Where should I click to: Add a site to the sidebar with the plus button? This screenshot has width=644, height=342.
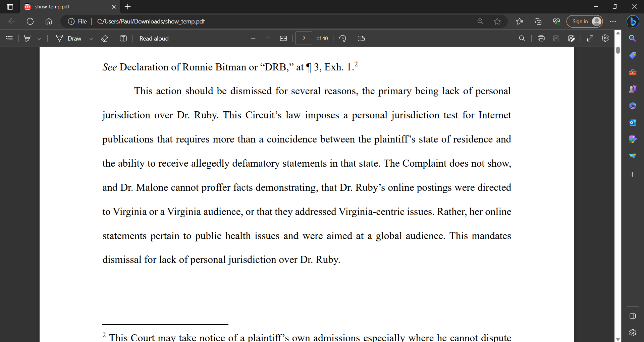click(x=633, y=174)
